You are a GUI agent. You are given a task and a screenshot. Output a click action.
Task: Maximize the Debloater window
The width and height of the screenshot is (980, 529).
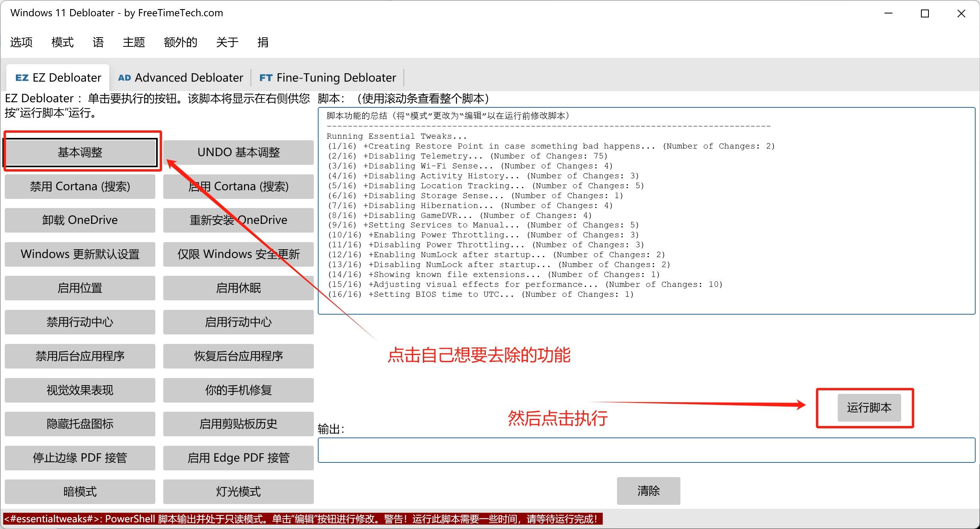pyautogui.click(x=925, y=13)
